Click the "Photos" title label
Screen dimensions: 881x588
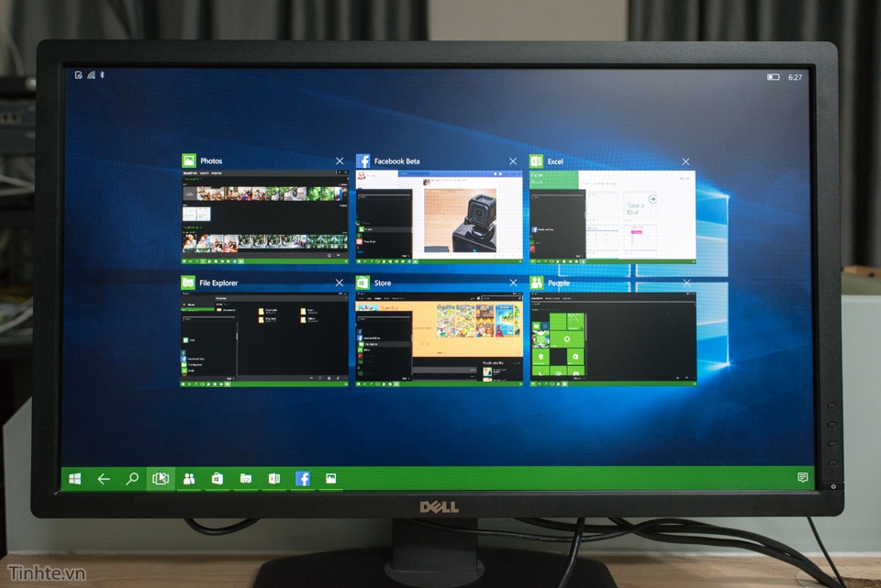211,161
